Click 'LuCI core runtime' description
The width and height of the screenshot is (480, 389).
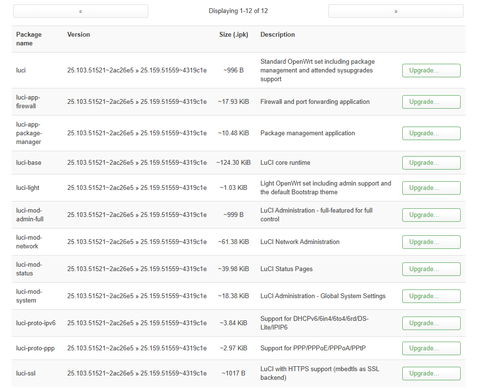pos(285,163)
